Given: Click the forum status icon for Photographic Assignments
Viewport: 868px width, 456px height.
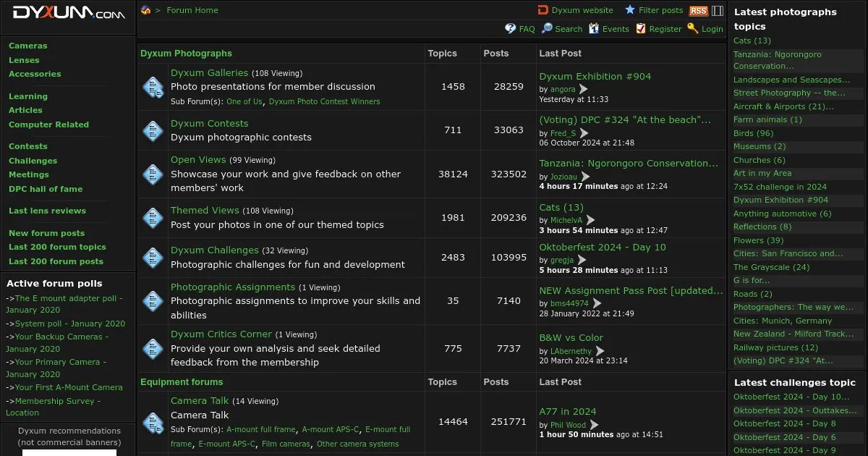Looking at the screenshot, I should click(x=153, y=301).
